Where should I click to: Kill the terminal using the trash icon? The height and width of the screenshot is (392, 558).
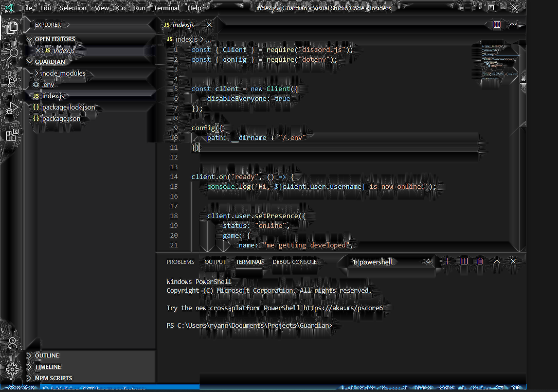coord(480,261)
